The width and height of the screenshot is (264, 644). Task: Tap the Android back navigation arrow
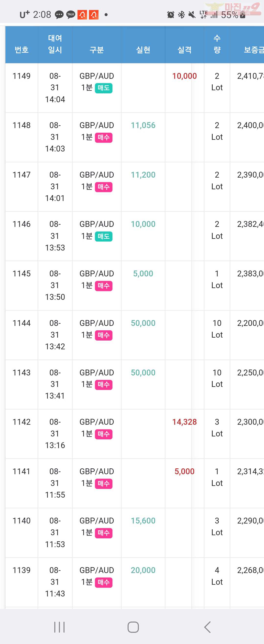[207, 627]
